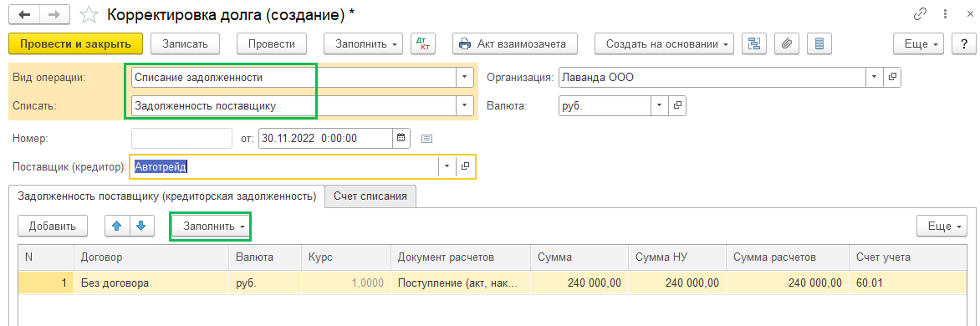Expand Поставщик (кредитор) dropdown arrow
The height and width of the screenshot is (326, 980).
pos(447,166)
